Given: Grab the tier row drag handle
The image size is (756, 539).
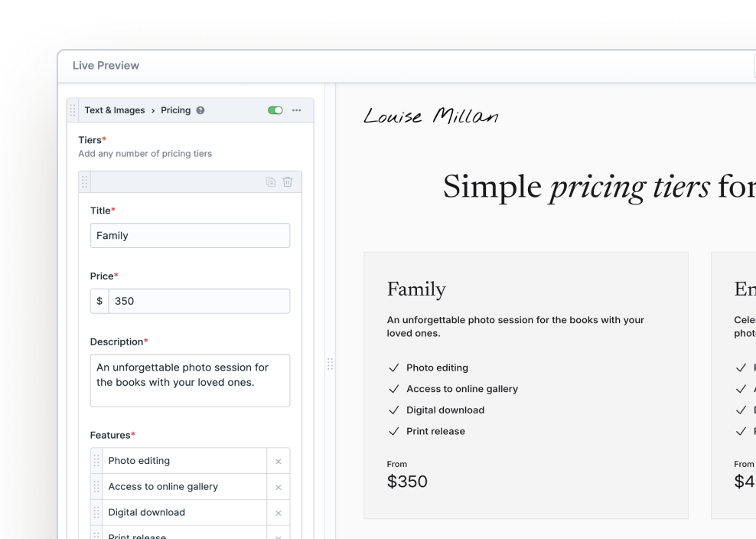Looking at the screenshot, I should click(84, 182).
